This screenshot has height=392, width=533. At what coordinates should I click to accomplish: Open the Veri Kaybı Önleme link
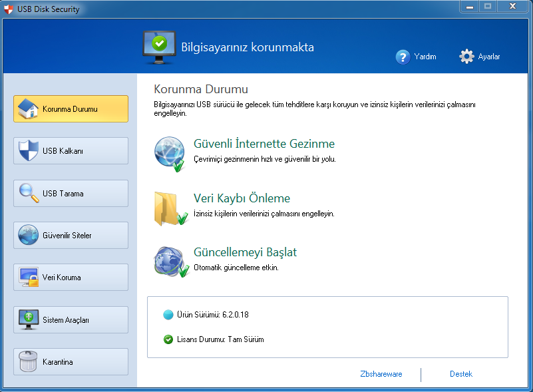point(242,198)
